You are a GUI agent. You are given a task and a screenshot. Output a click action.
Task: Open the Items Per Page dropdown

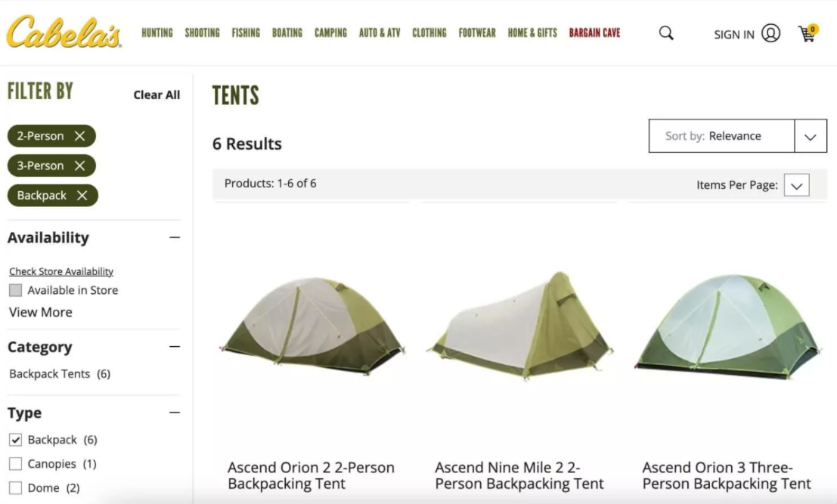[x=796, y=185]
